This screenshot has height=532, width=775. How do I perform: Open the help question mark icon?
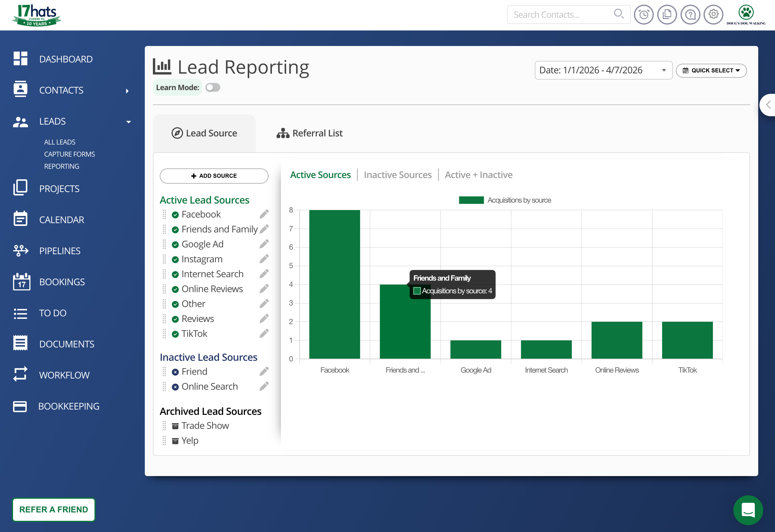pos(690,15)
